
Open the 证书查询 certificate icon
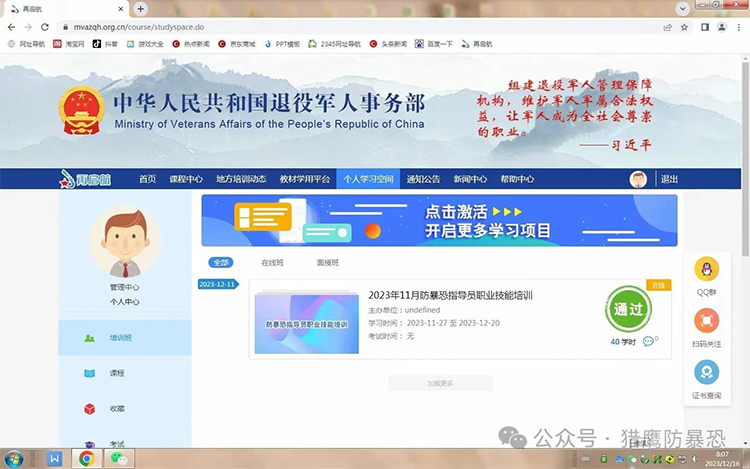pyautogui.click(x=706, y=372)
